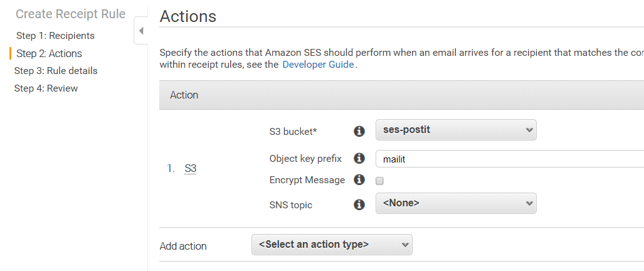Click the Create Receipt Rule heading
Screen dimensions: 644x271
click(x=70, y=14)
